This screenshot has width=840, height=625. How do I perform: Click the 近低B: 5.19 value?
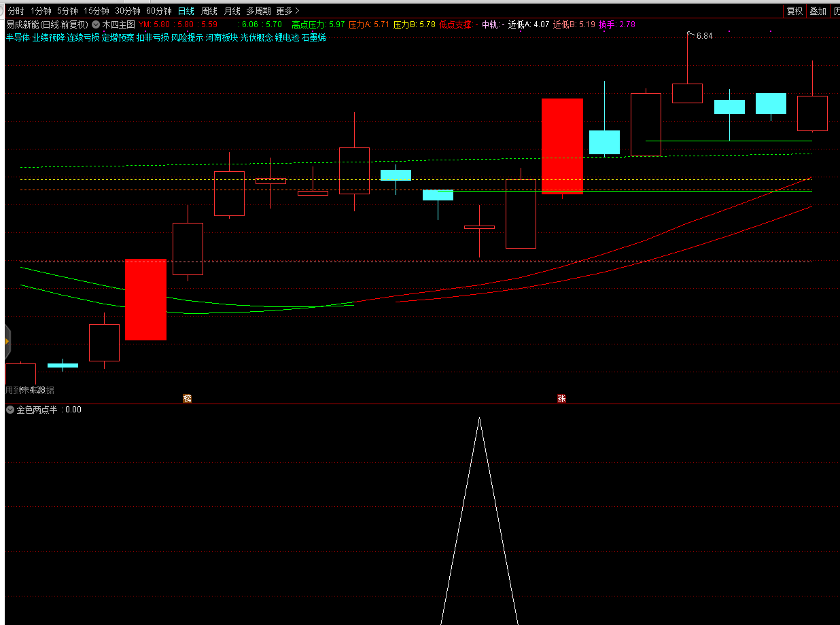(574, 24)
